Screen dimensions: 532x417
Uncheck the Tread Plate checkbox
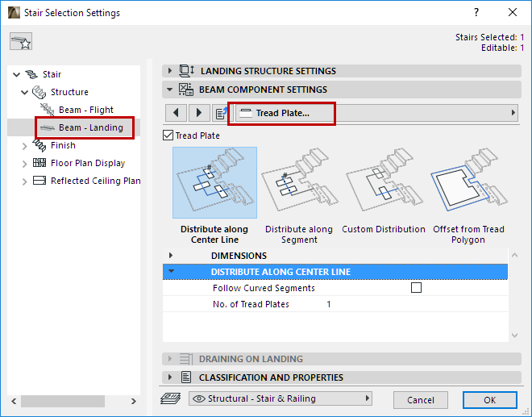(168, 136)
